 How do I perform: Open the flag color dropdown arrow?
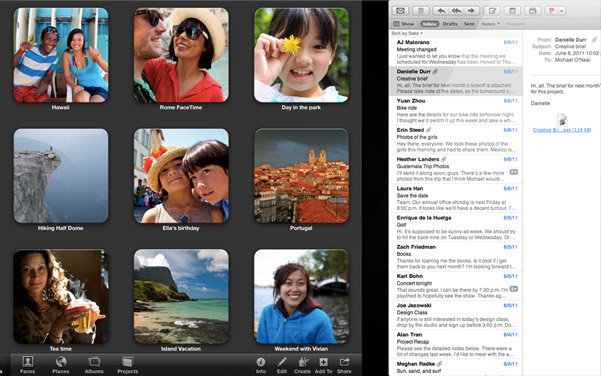pos(562,11)
